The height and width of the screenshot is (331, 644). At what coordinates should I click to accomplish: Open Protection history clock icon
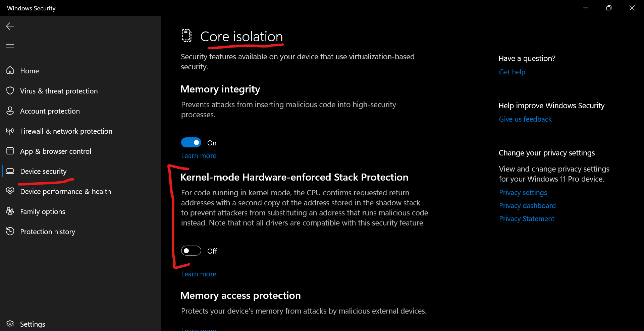10,231
